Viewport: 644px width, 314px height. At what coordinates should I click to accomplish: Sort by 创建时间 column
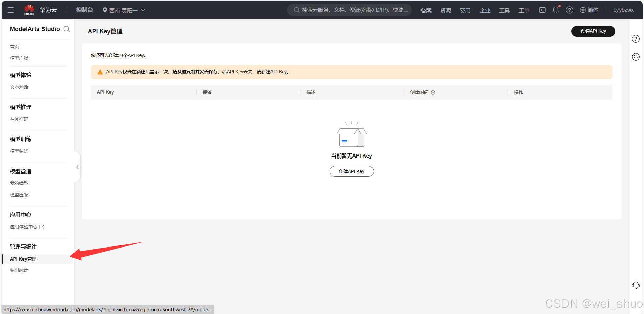click(x=433, y=92)
